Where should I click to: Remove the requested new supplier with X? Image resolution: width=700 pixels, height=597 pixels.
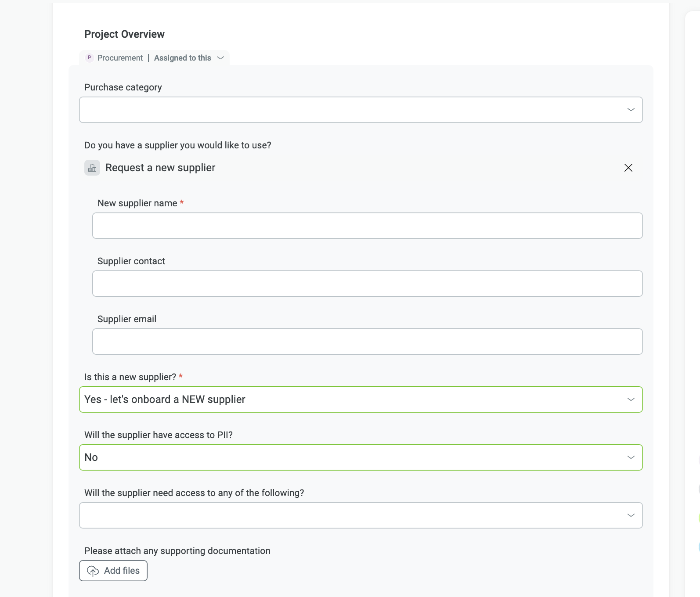(x=628, y=168)
